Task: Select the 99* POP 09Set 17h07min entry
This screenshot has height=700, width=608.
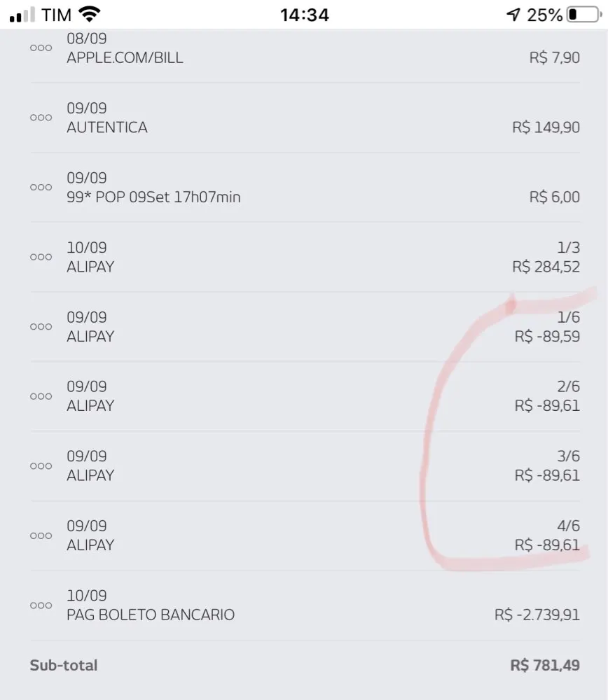Action: pos(153,197)
